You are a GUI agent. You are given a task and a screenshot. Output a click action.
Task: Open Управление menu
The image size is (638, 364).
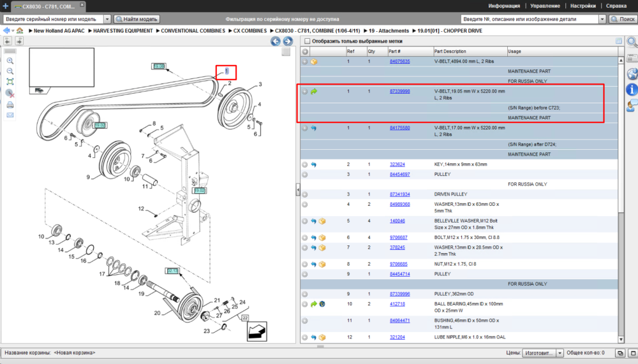coord(545,6)
